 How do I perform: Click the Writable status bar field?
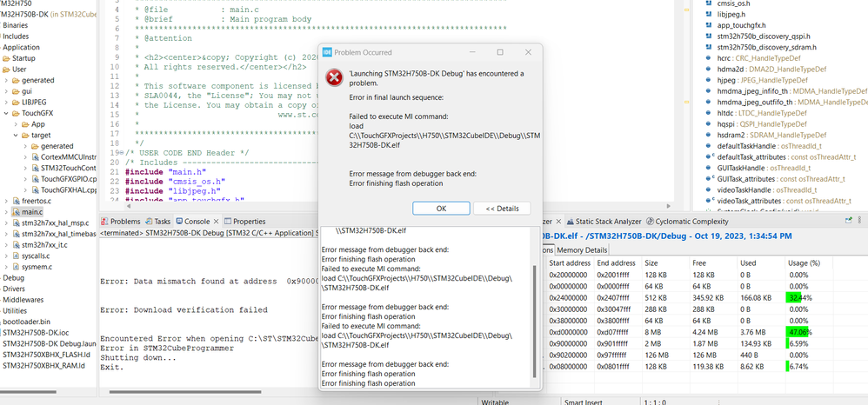(495, 402)
